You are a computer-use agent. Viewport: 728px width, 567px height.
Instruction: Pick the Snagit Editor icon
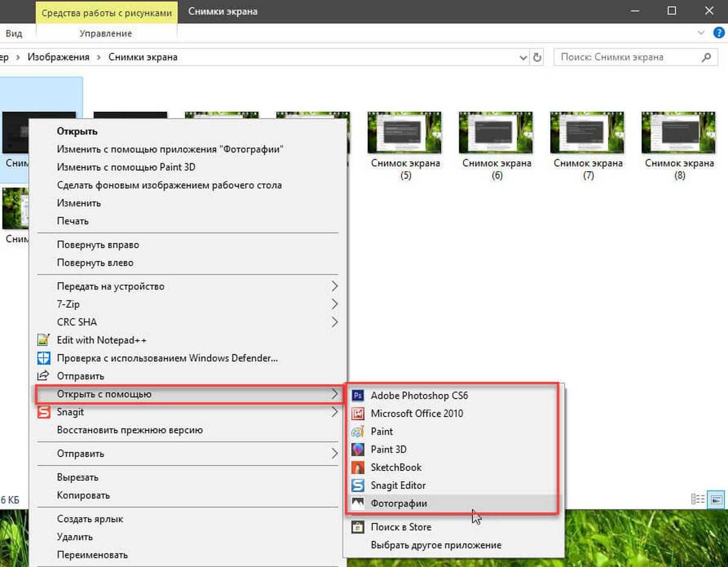[x=358, y=486]
